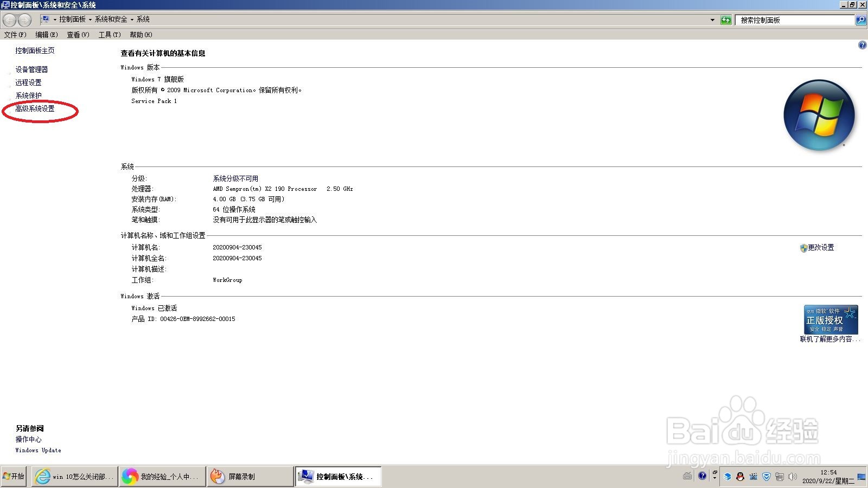Click the show desktop icon at taskbar end
Viewport: 868px width, 488px height.
(x=861, y=477)
